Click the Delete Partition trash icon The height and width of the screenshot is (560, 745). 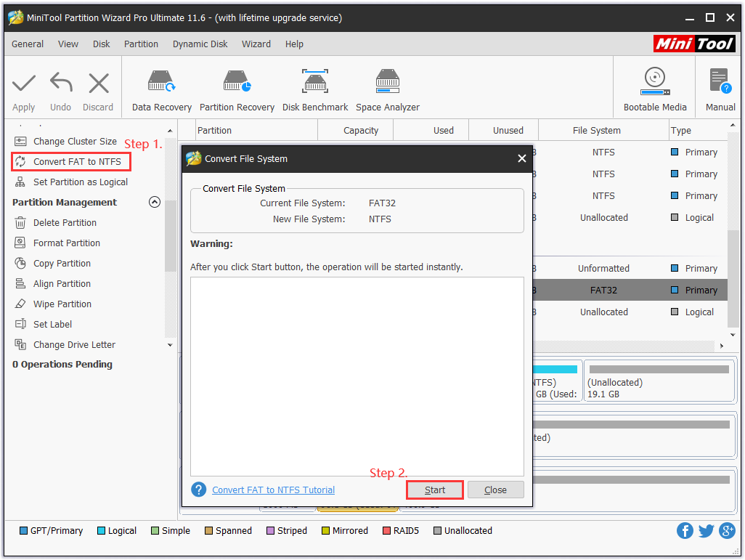[20, 222]
